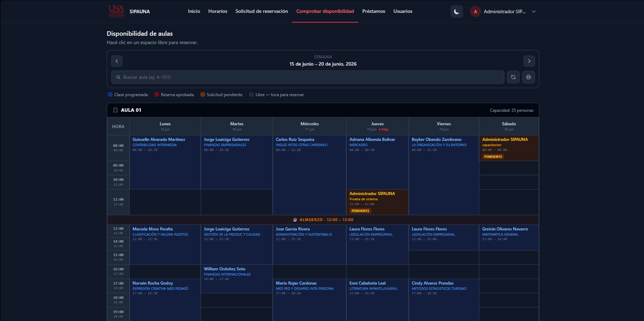Screen dimensions: 644x321
Task: Click the print icon button
Action: tap(529, 77)
